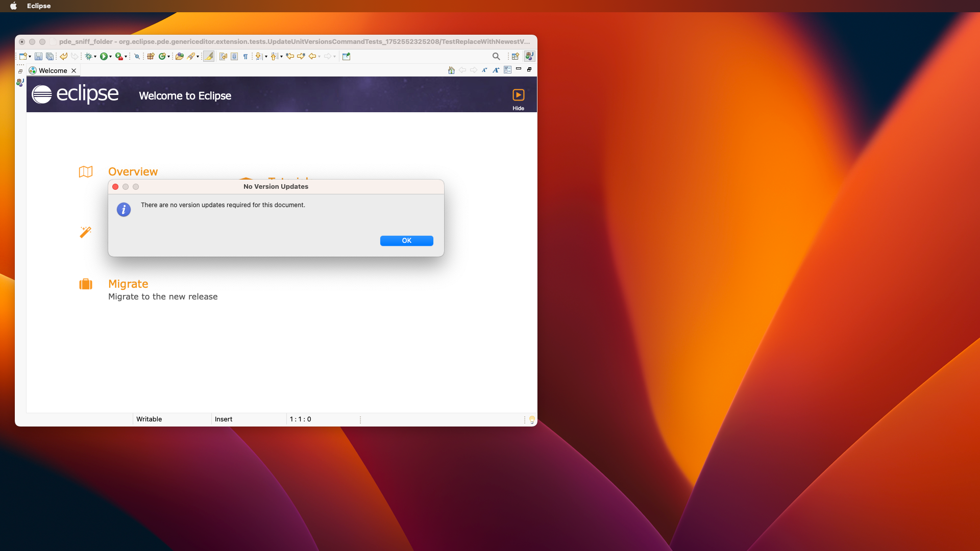Viewport: 980px width, 551px height.
Task: Click the Open Perspective icon
Action: tap(516, 56)
